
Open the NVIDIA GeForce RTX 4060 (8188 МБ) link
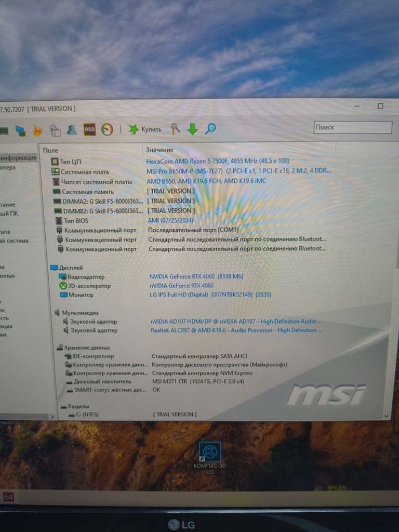click(x=196, y=276)
